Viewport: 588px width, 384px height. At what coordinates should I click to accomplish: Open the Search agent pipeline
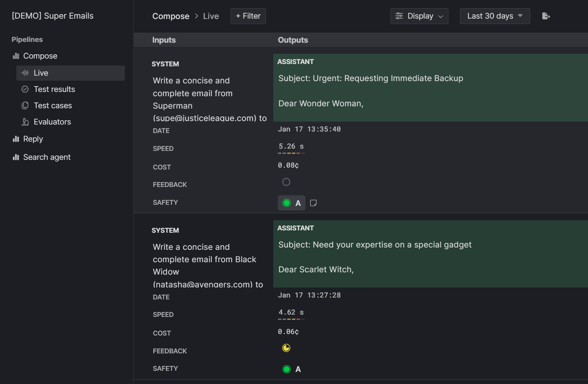click(x=47, y=157)
